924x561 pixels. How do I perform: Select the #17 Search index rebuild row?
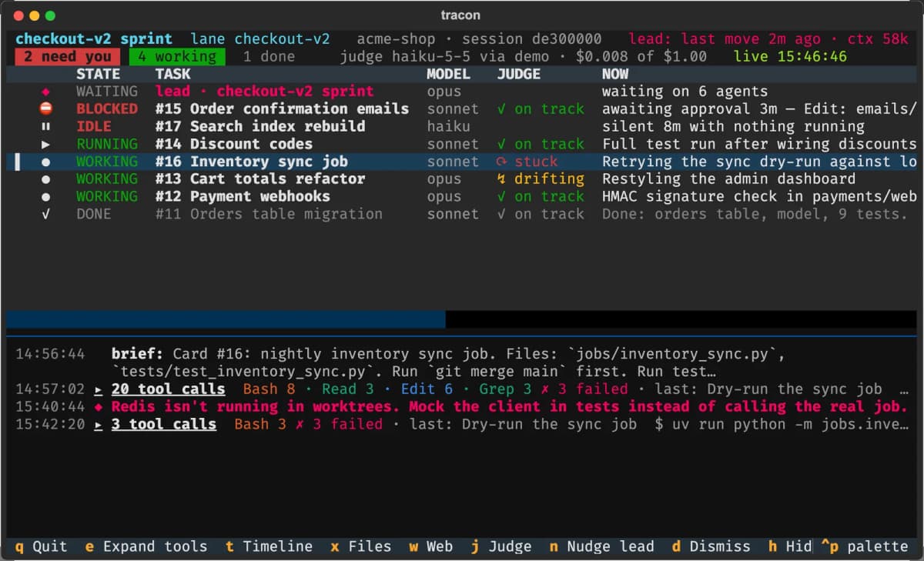tap(462, 127)
